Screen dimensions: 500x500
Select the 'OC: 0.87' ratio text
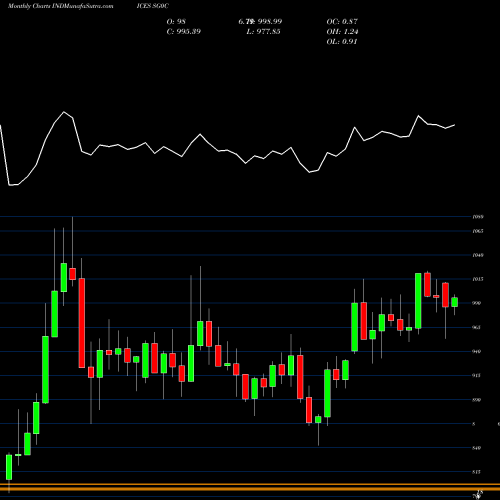click(342, 22)
